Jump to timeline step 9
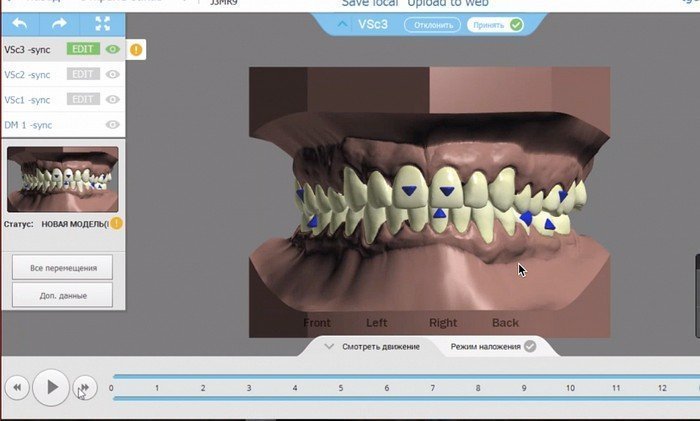The height and width of the screenshot is (421, 700). 524,388
